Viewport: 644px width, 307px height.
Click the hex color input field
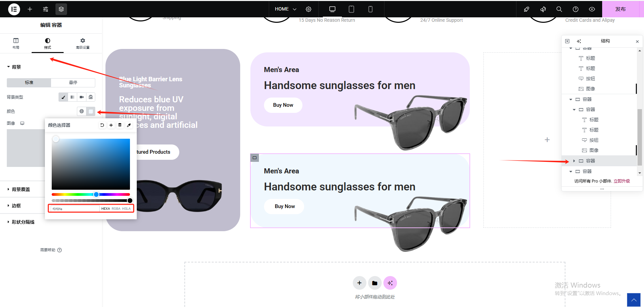click(x=75, y=209)
